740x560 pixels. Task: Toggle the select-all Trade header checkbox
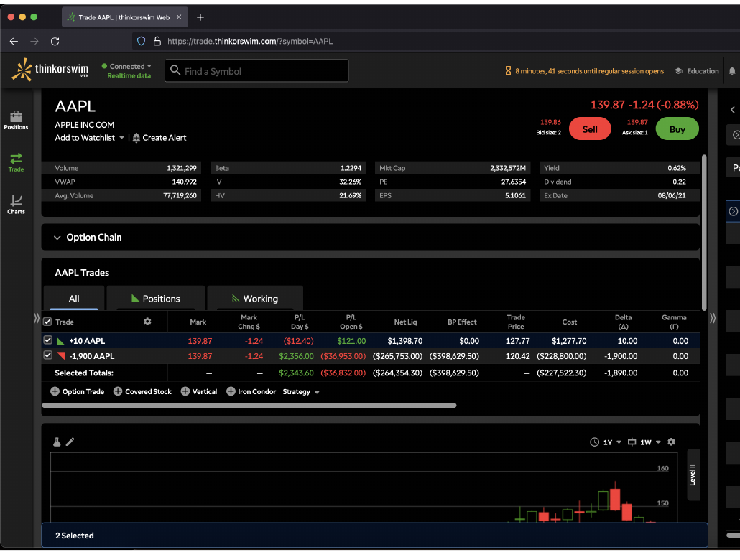coord(47,322)
